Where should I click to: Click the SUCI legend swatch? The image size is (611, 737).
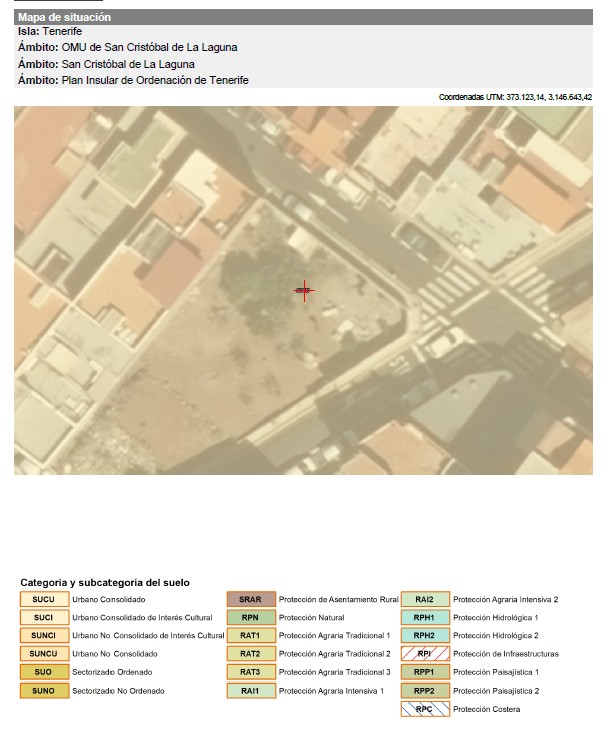[x=44, y=618]
